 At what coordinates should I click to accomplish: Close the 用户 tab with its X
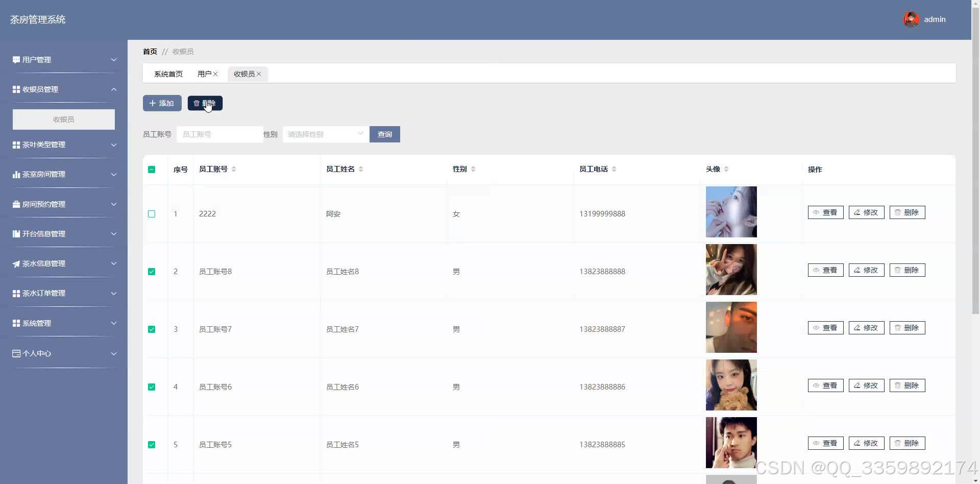(x=215, y=74)
